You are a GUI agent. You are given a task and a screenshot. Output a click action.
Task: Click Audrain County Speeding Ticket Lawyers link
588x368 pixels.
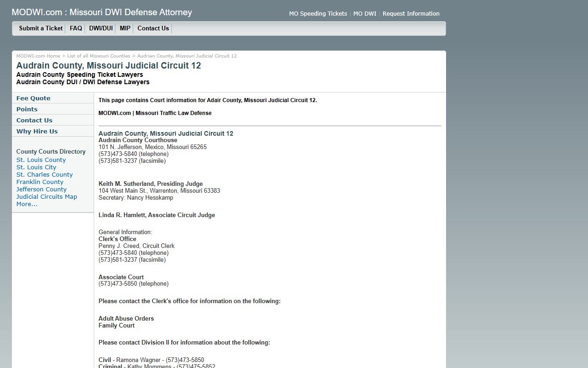79,75
